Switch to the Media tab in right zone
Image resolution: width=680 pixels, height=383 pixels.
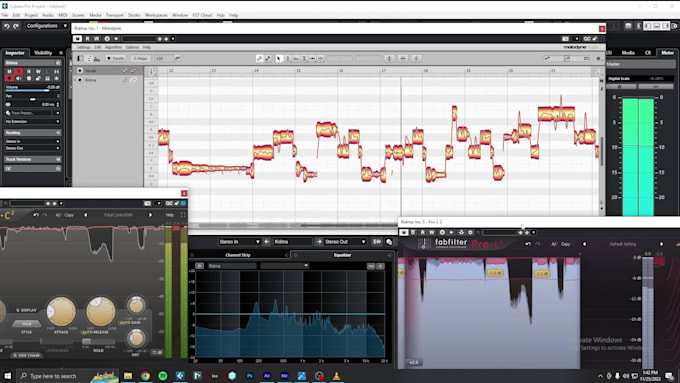[628, 52]
